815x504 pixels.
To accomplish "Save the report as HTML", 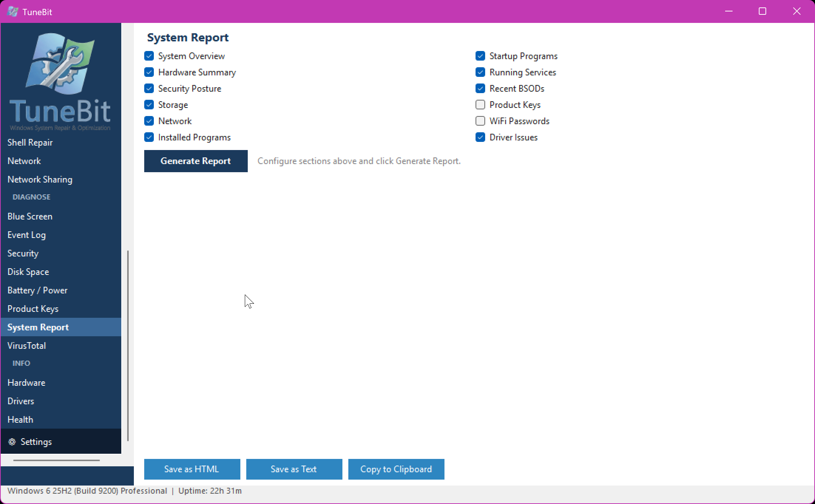I will pyautogui.click(x=192, y=469).
